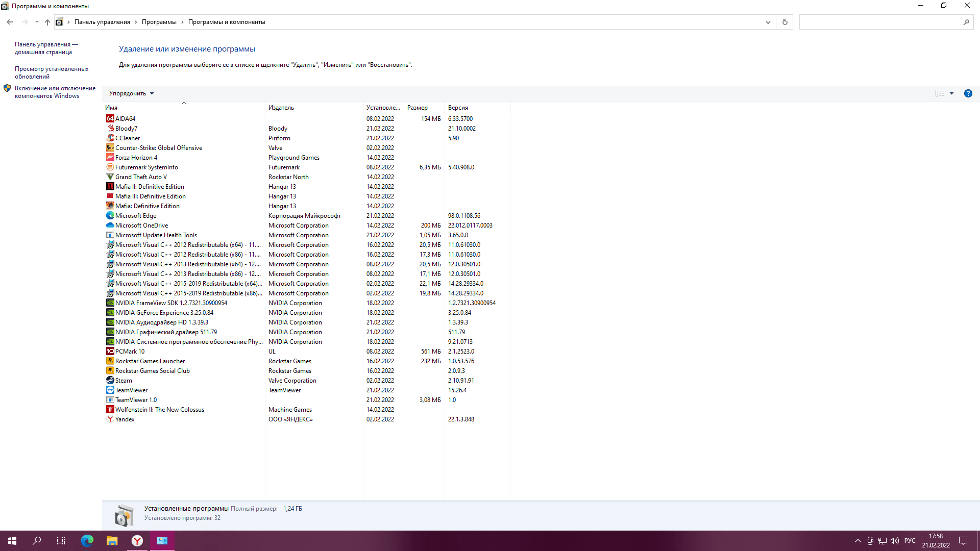Select NVIDIA Аудиодрайвер HD 1.3.39.3 row
The image size is (980, 551).
(x=306, y=322)
